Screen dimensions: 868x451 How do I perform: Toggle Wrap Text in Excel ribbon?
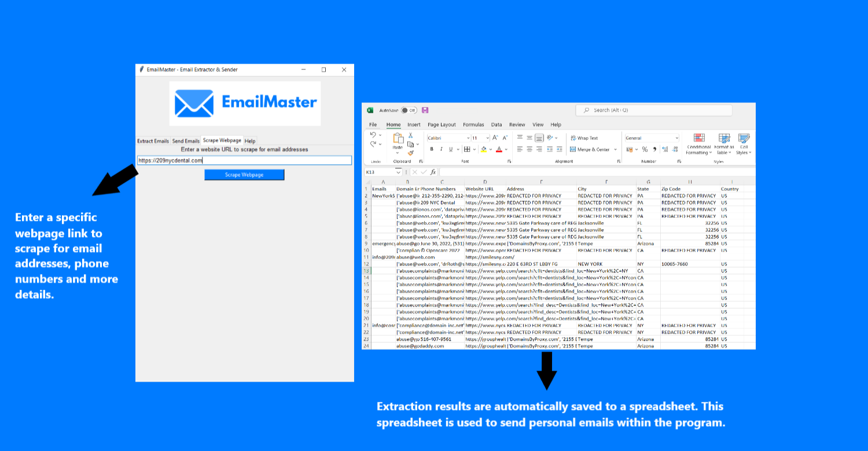click(x=584, y=138)
